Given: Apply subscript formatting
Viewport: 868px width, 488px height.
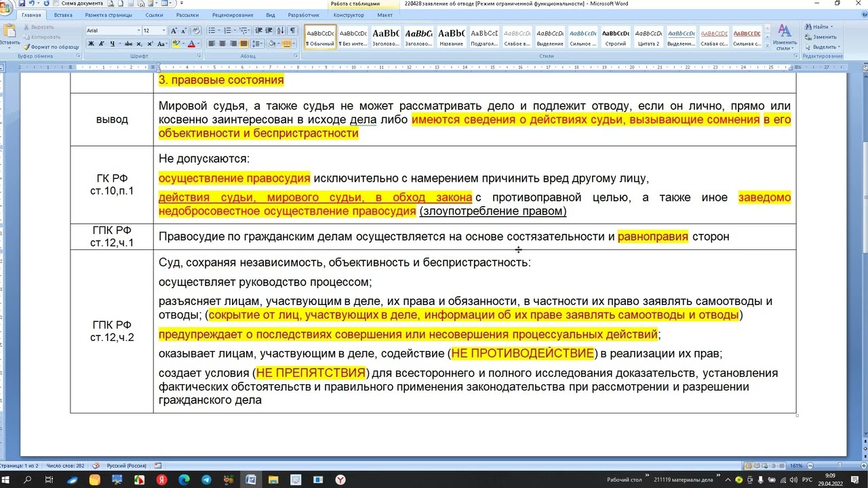Looking at the screenshot, I should pos(139,43).
